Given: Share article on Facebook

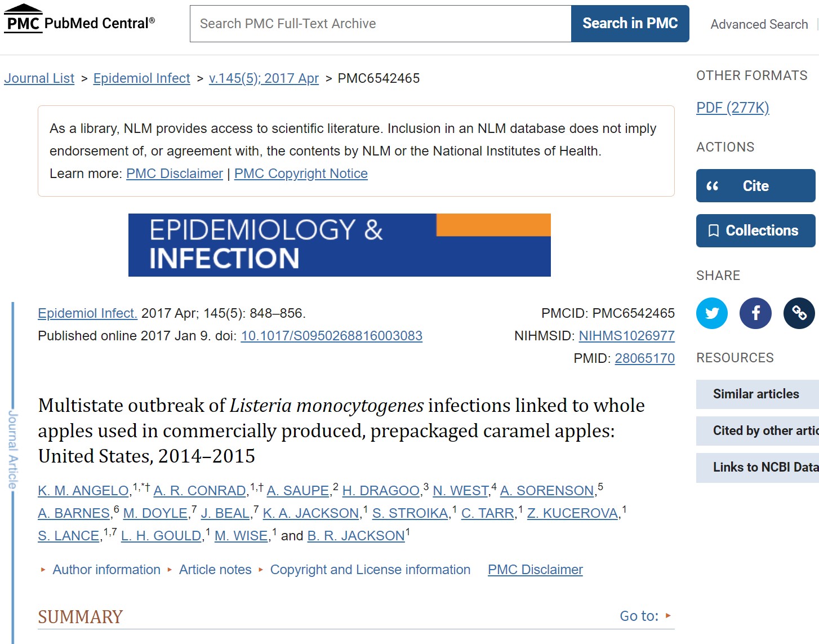Looking at the screenshot, I should pos(755,313).
